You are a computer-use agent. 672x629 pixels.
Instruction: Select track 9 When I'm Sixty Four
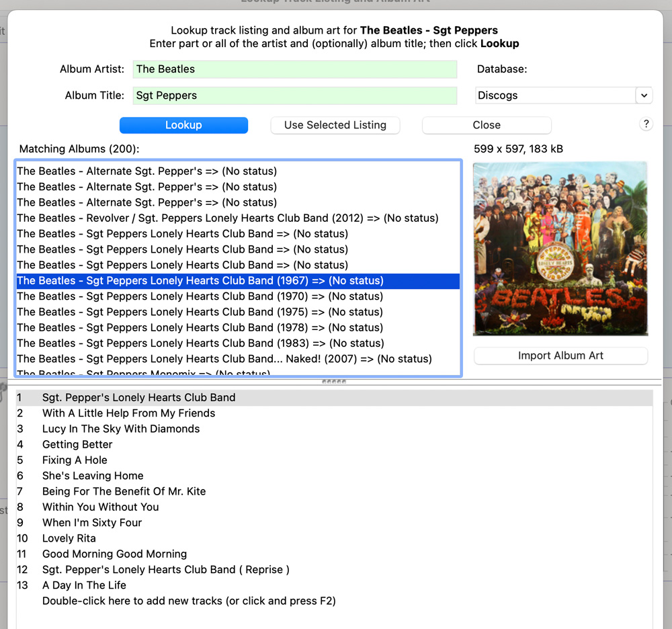92,523
